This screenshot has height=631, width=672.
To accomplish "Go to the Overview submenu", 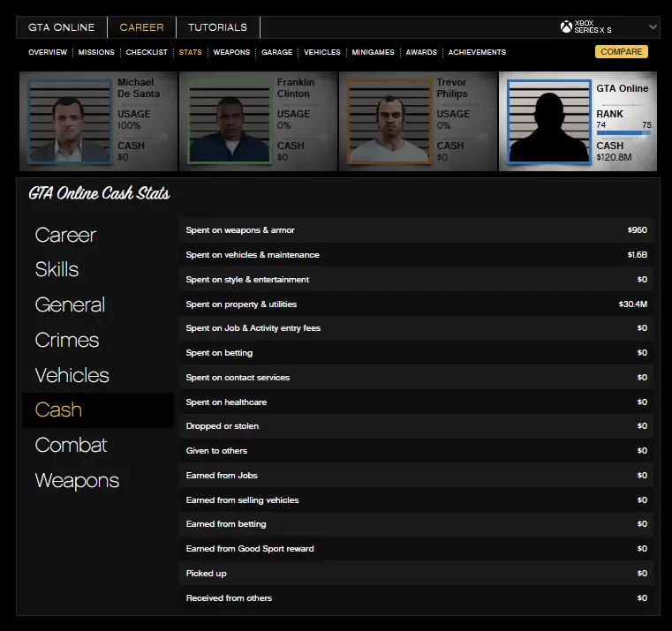I will (x=48, y=52).
